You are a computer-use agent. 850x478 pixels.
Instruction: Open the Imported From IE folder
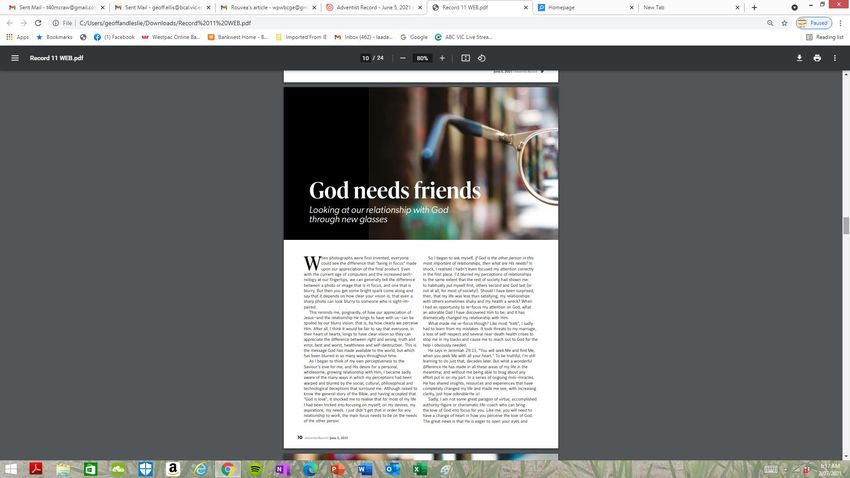[301, 37]
